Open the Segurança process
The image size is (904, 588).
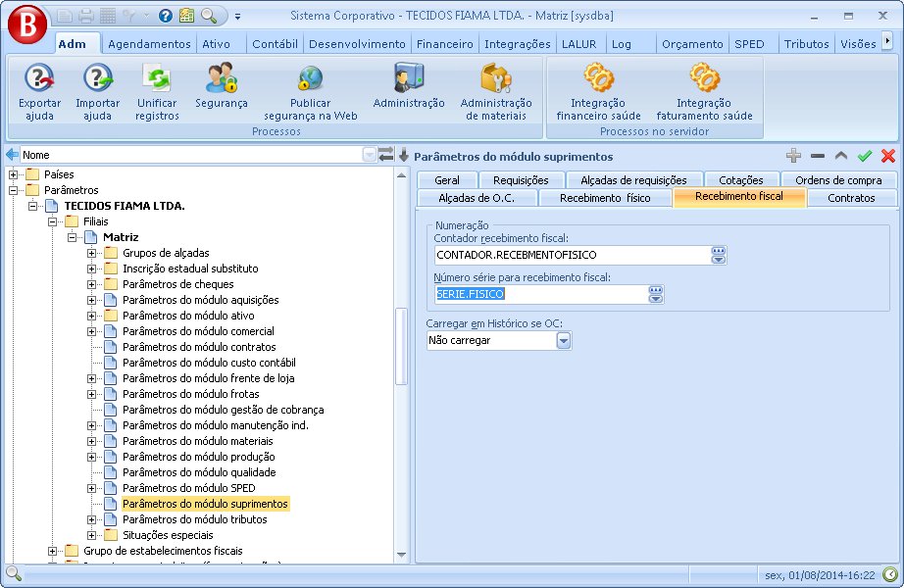click(222, 86)
